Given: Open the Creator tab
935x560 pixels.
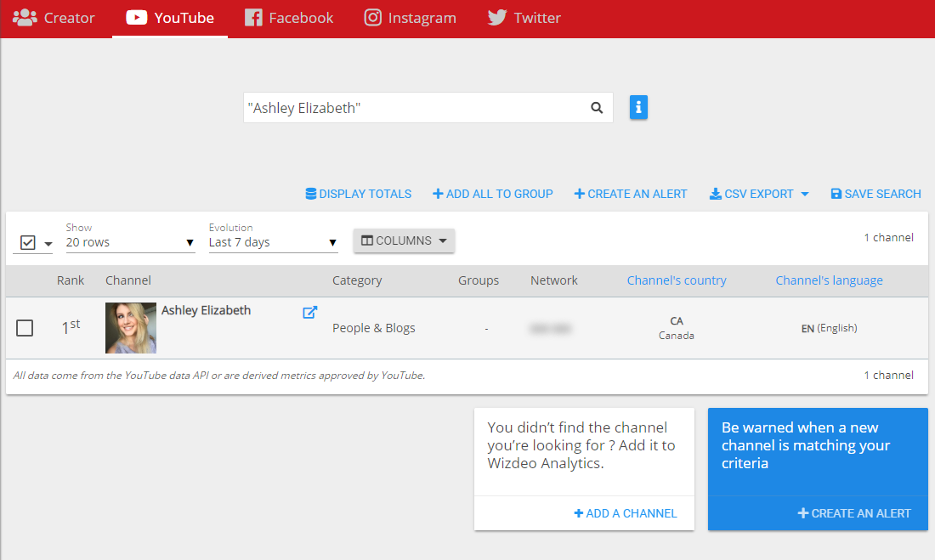Looking at the screenshot, I should pyautogui.click(x=54, y=18).
